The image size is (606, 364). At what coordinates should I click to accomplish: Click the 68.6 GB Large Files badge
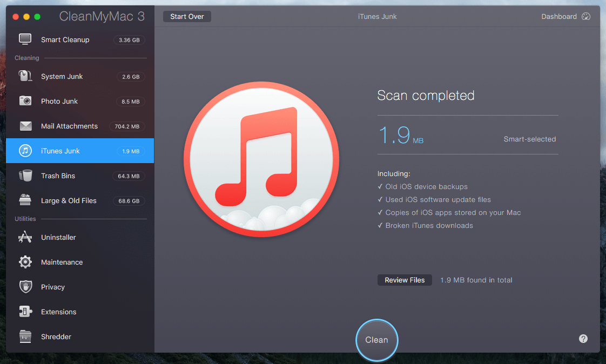pos(129,201)
